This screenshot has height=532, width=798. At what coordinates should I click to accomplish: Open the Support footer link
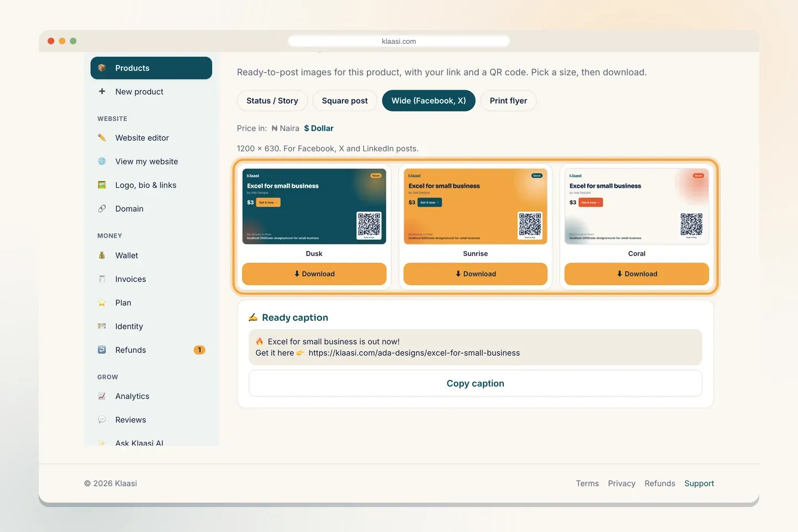(x=699, y=483)
